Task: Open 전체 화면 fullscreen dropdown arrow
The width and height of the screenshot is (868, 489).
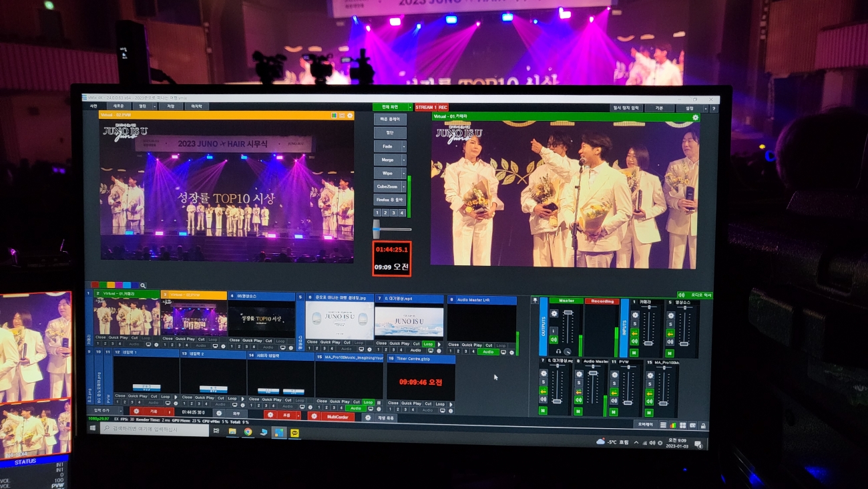Action: (x=410, y=107)
